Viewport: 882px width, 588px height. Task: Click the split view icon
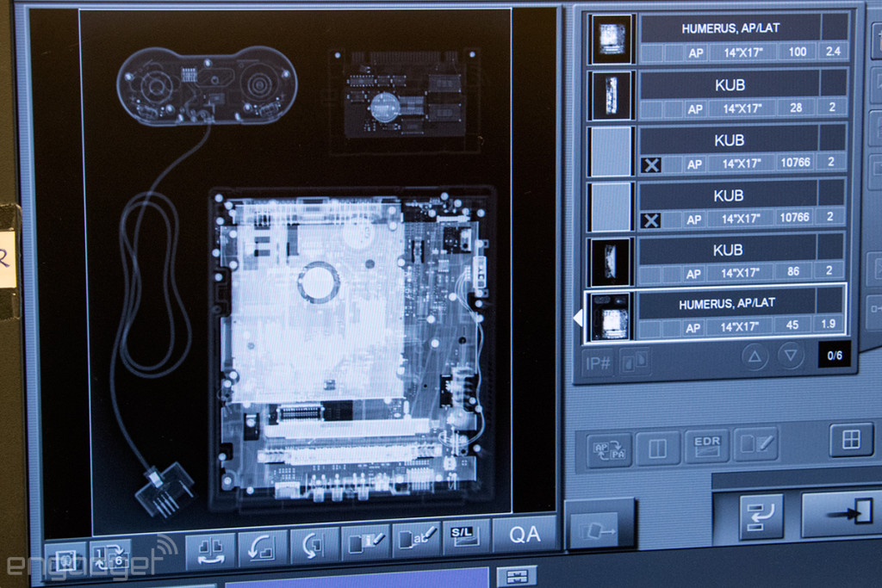(657, 448)
